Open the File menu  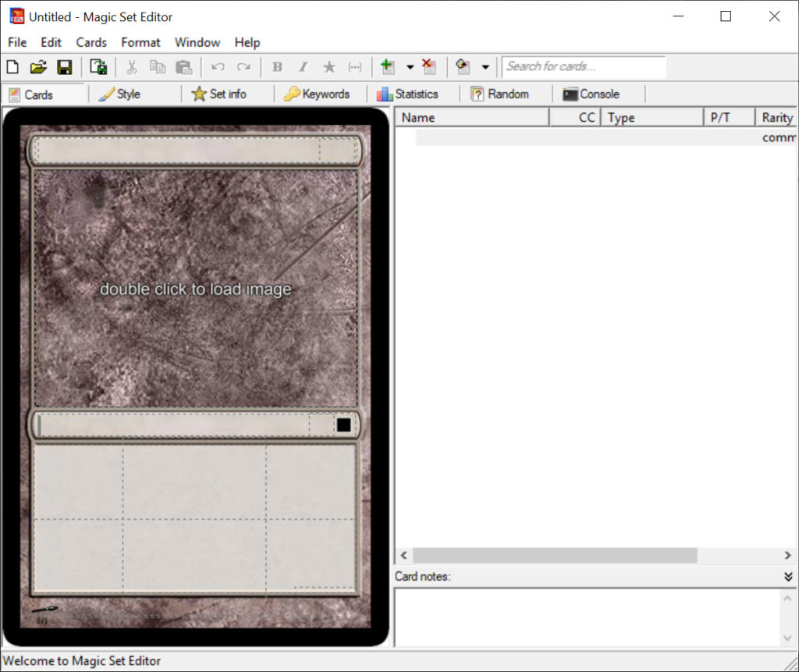(17, 42)
